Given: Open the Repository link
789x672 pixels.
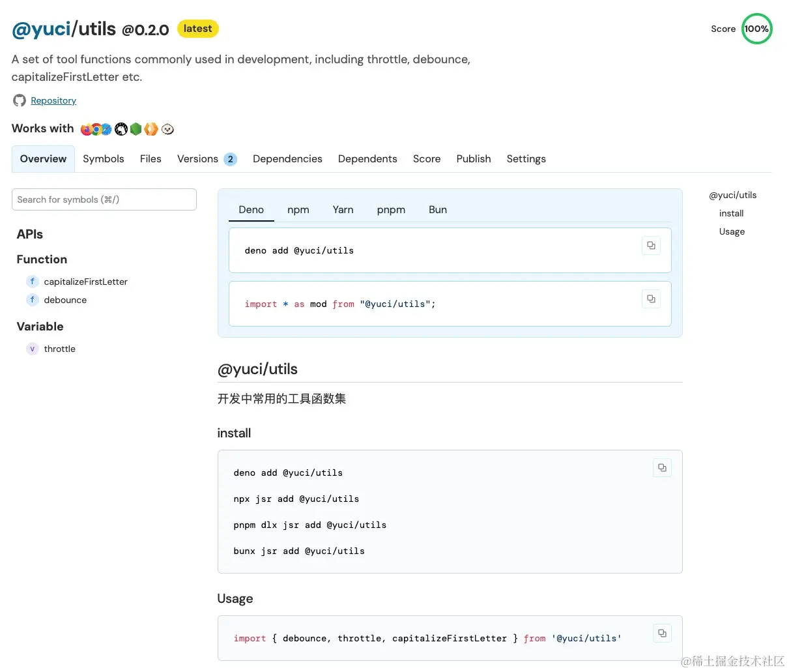Looking at the screenshot, I should coord(53,100).
